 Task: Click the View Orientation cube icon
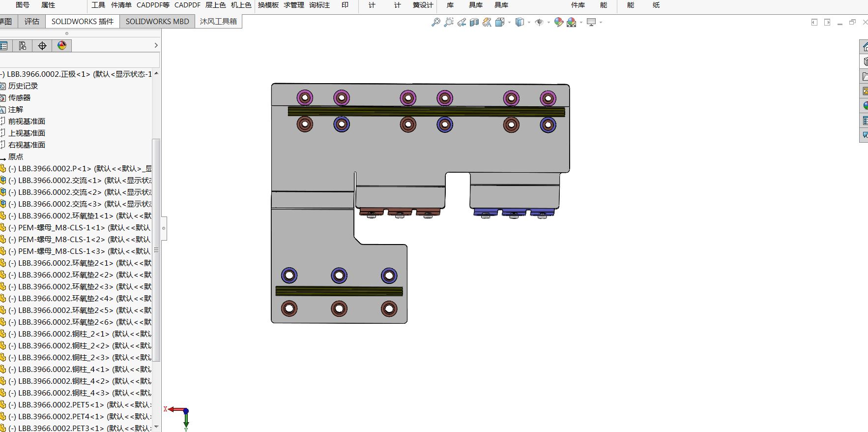click(500, 22)
